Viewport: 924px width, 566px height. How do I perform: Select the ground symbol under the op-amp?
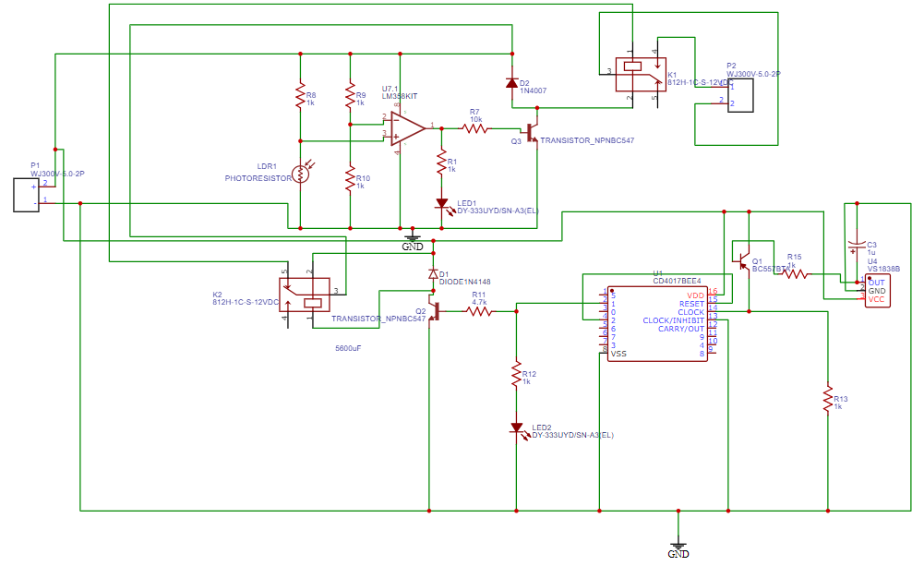tap(413, 235)
